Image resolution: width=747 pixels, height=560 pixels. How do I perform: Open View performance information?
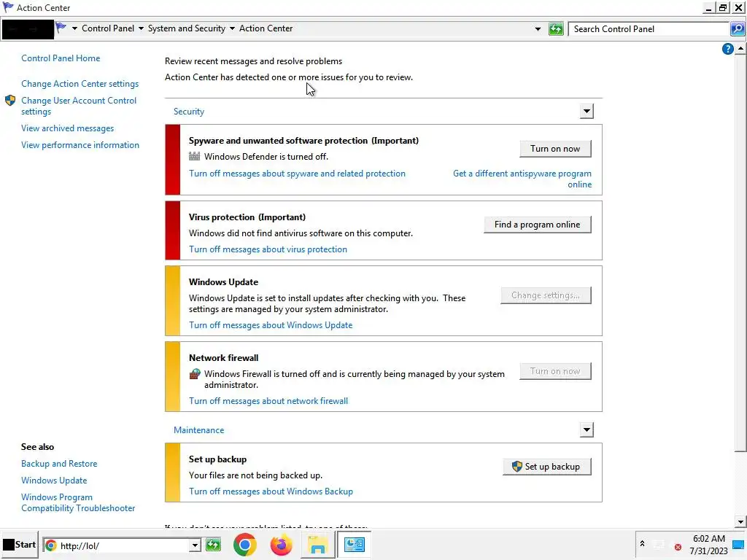(80, 145)
